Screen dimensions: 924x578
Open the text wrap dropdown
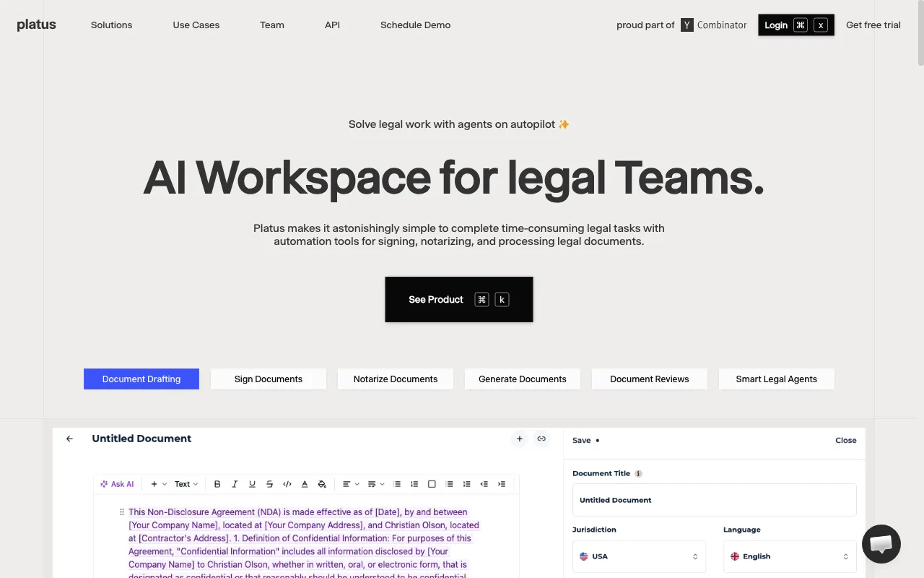(x=376, y=484)
